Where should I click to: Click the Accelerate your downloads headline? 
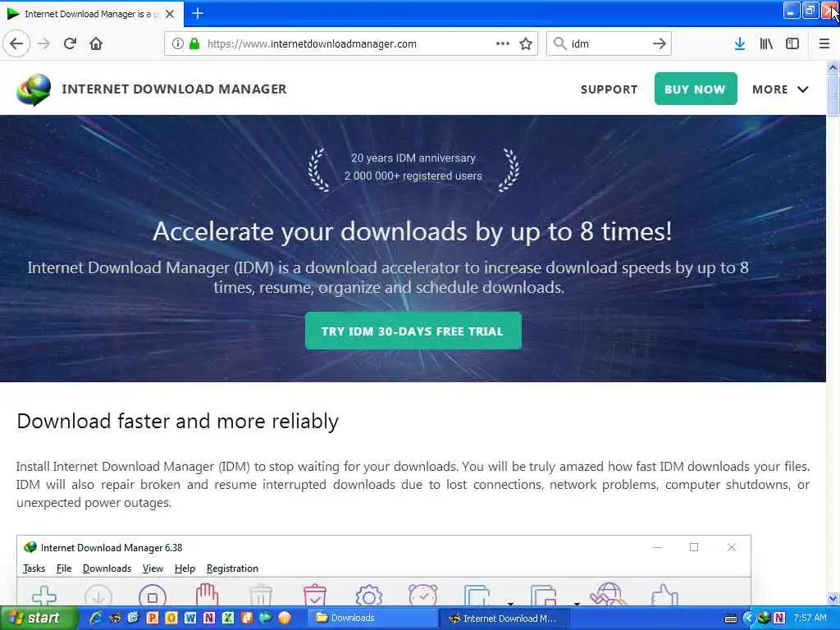[412, 231]
